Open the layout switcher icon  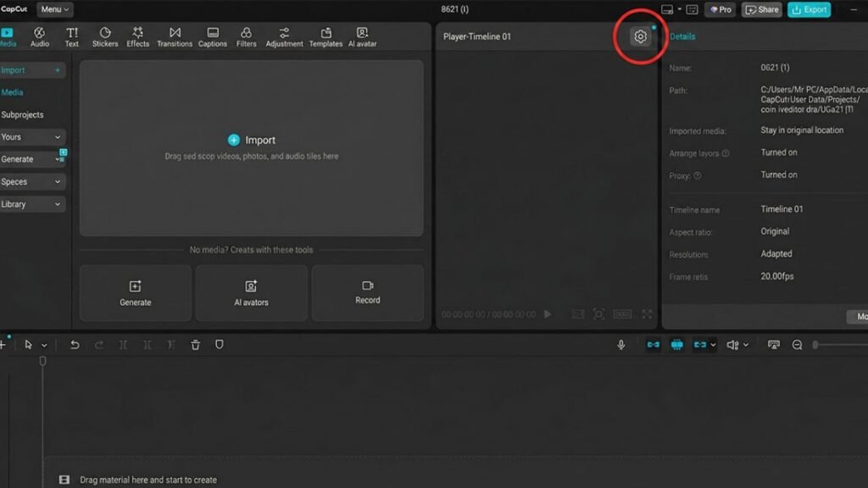667,9
